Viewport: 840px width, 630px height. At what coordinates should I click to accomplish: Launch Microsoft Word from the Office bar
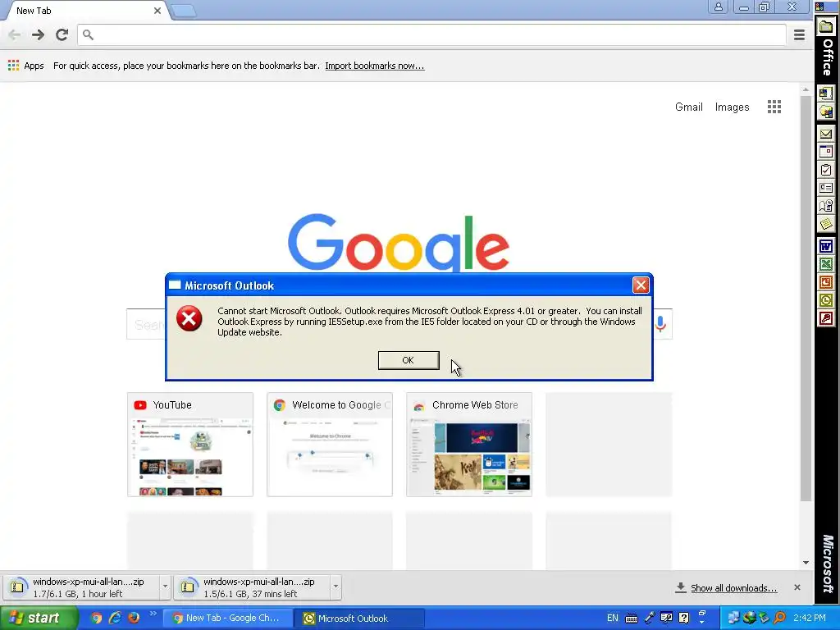[x=825, y=246]
